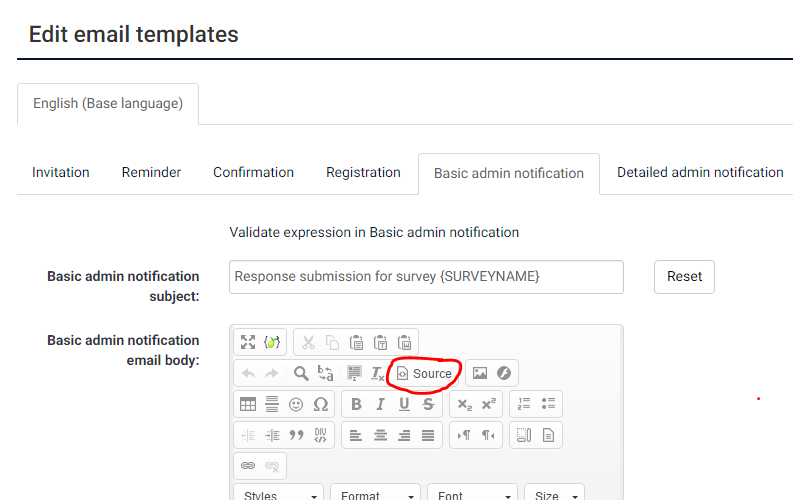
Task: Maximize the email body editor
Action: tap(248, 342)
